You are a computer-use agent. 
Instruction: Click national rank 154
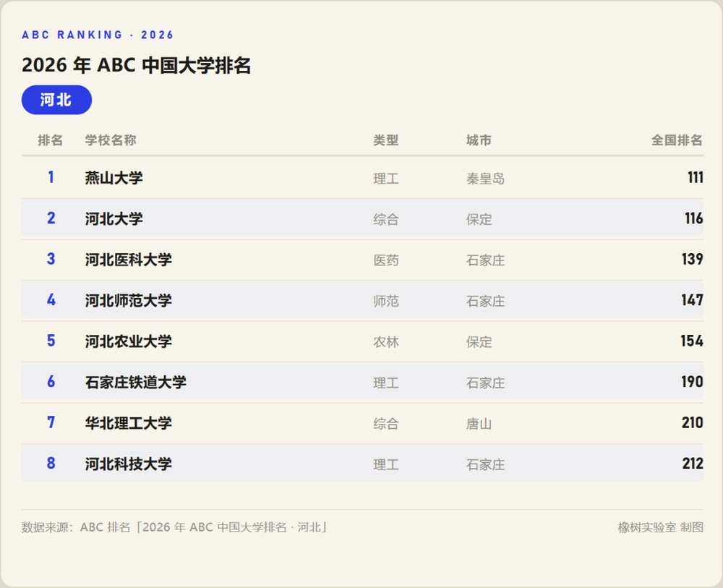692,341
